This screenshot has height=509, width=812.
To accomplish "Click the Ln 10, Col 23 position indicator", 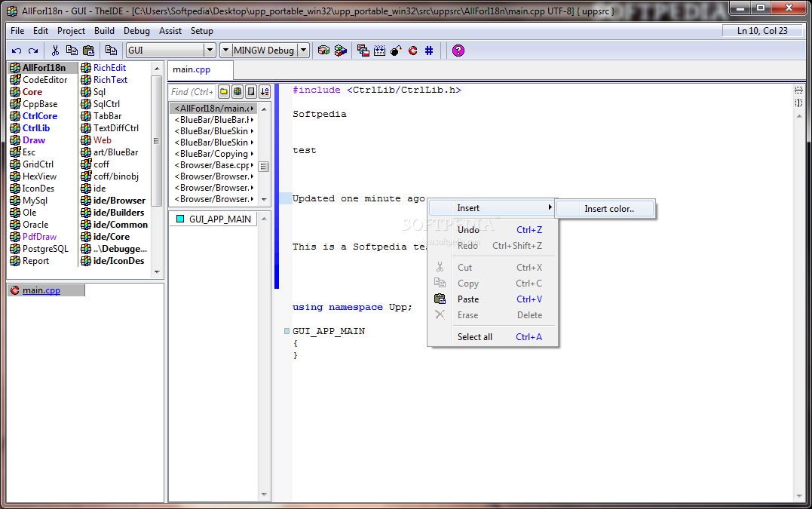I will click(x=762, y=31).
